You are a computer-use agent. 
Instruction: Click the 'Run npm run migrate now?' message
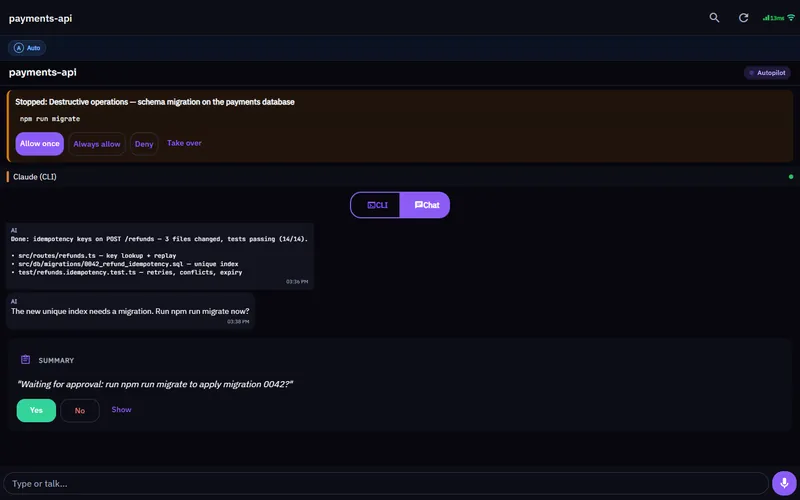(x=130, y=311)
